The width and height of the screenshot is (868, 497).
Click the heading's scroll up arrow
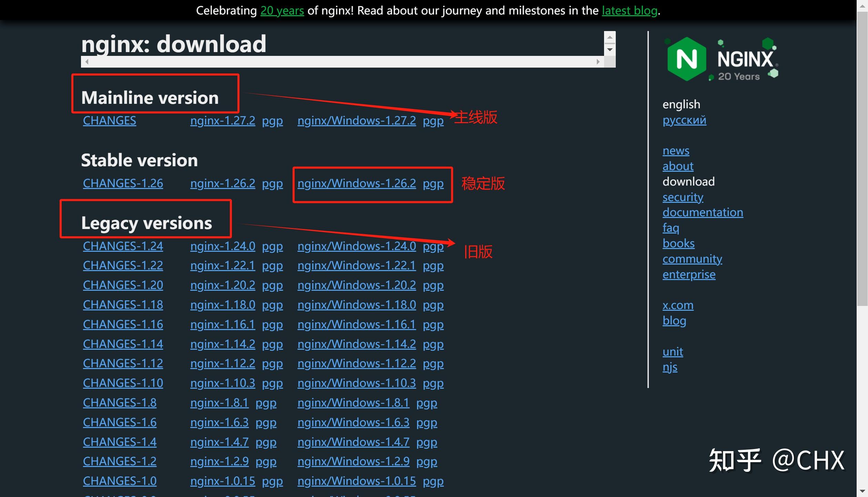tap(610, 37)
